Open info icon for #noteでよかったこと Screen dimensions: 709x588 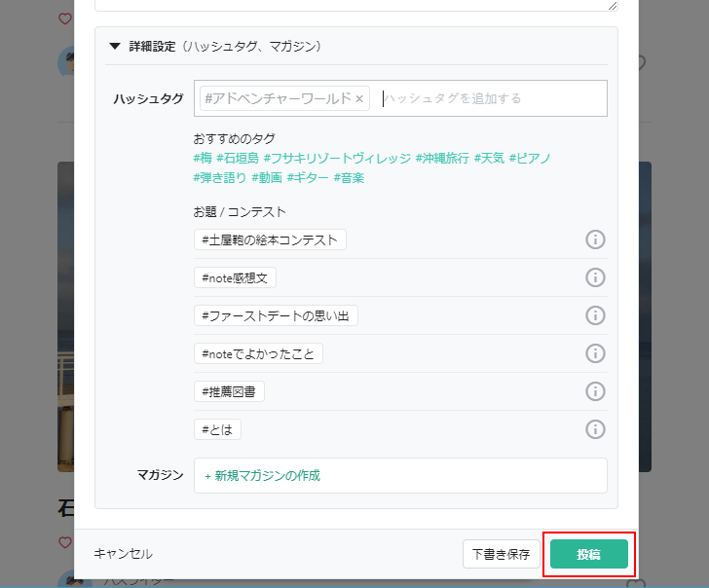[x=595, y=353]
